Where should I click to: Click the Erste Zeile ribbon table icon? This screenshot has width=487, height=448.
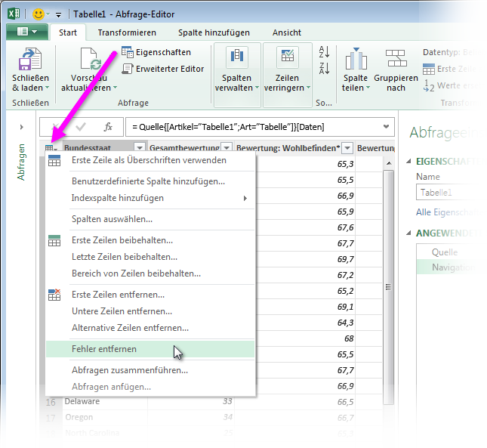click(429, 69)
